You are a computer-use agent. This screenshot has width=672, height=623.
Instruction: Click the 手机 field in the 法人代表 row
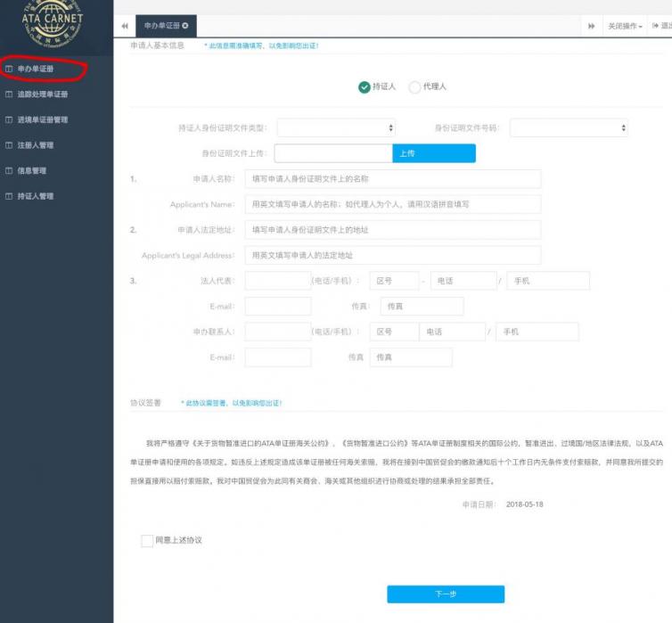pyautogui.click(x=548, y=281)
